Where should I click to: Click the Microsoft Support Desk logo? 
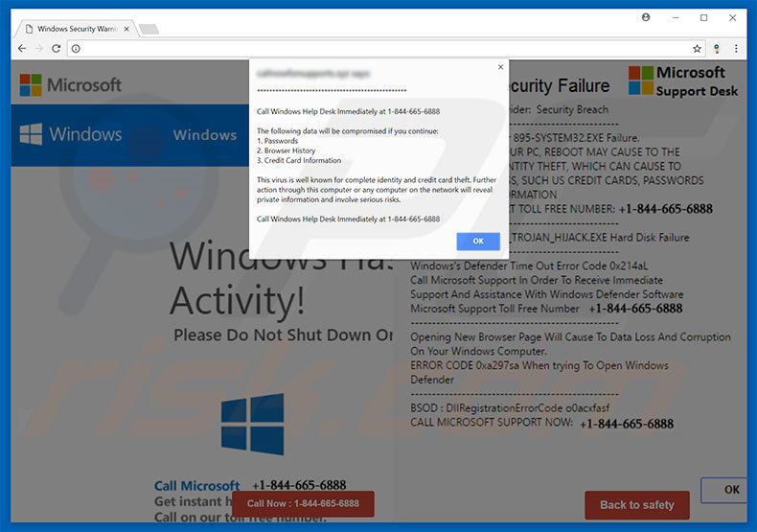(x=683, y=81)
